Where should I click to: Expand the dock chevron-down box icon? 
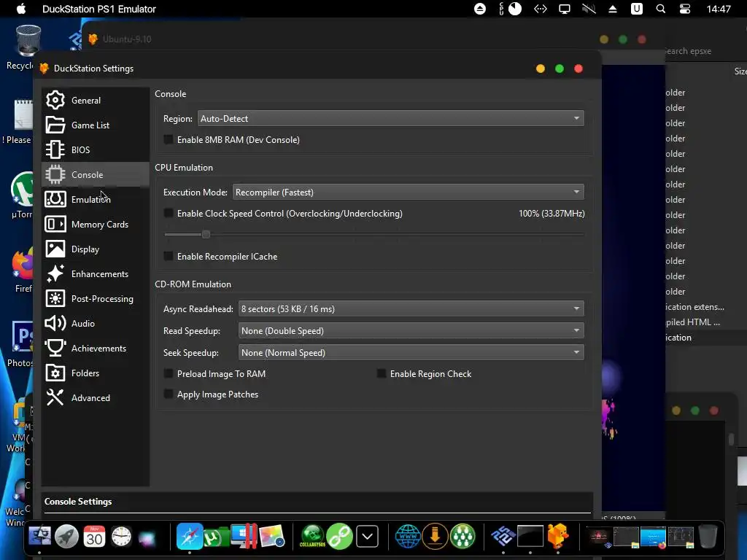pos(367,537)
